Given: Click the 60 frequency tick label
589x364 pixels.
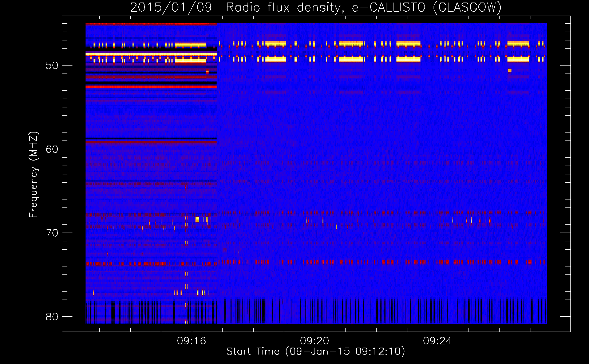Looking at the screenshot, I should coord(52,149).
